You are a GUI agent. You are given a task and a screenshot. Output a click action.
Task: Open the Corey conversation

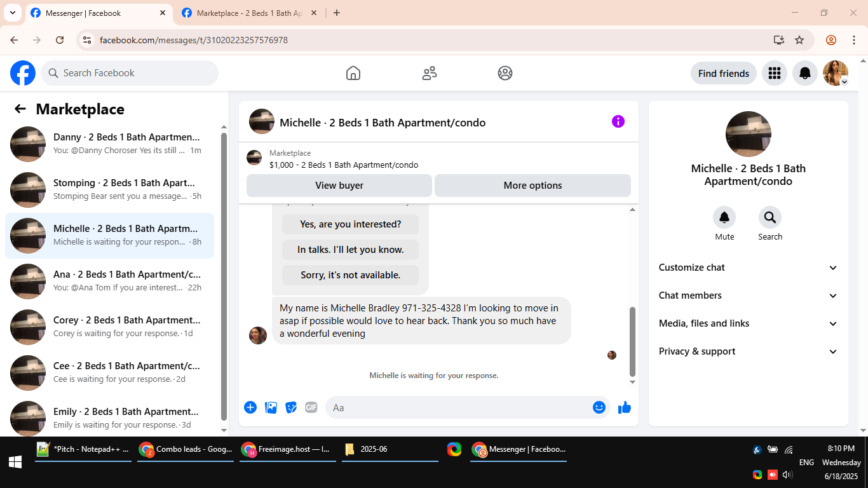tap(109, 327)
